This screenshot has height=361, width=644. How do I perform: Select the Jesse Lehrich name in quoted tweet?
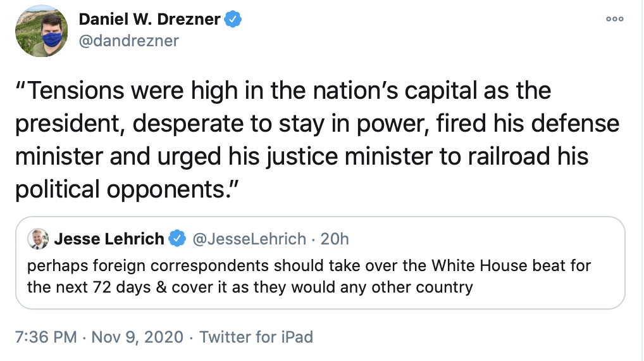[x=109, y=239]
